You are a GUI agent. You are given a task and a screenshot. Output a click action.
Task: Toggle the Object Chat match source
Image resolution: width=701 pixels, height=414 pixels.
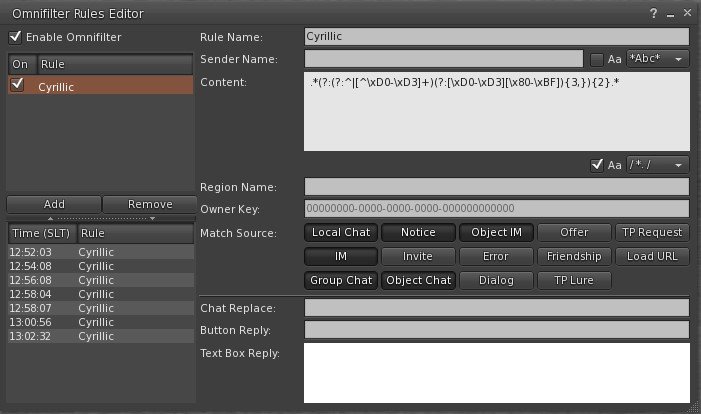(418, 280)
